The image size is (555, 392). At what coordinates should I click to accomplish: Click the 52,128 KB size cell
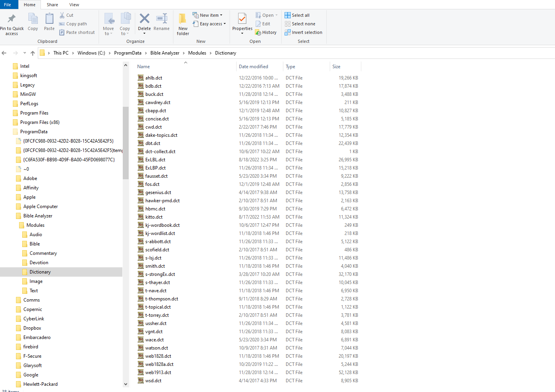tap(348, 373)
